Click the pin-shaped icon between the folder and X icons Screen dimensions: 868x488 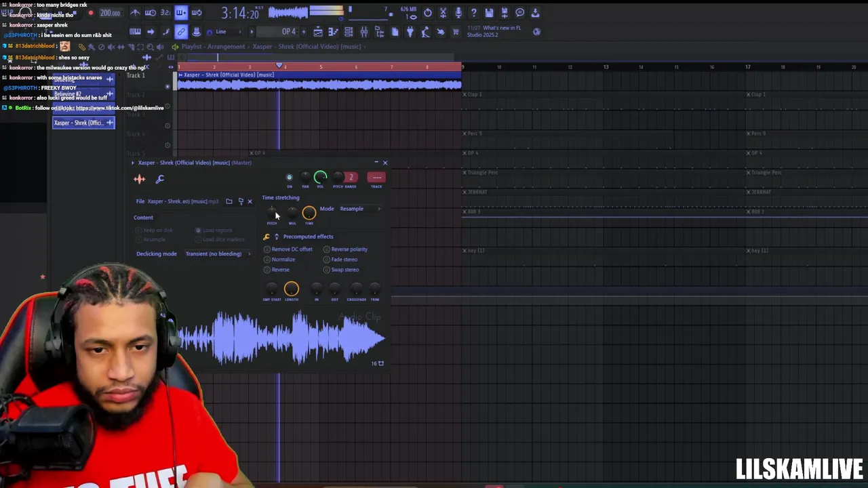click(x=241, y=201)
